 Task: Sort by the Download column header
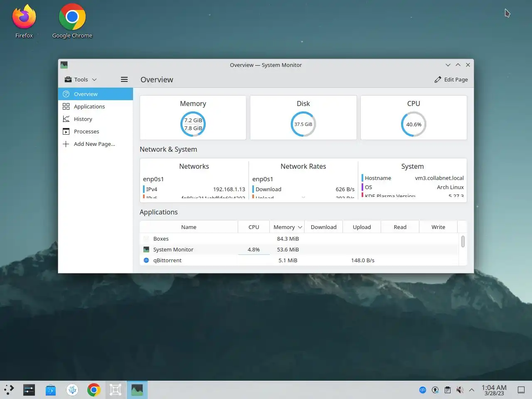pos(323,227)
